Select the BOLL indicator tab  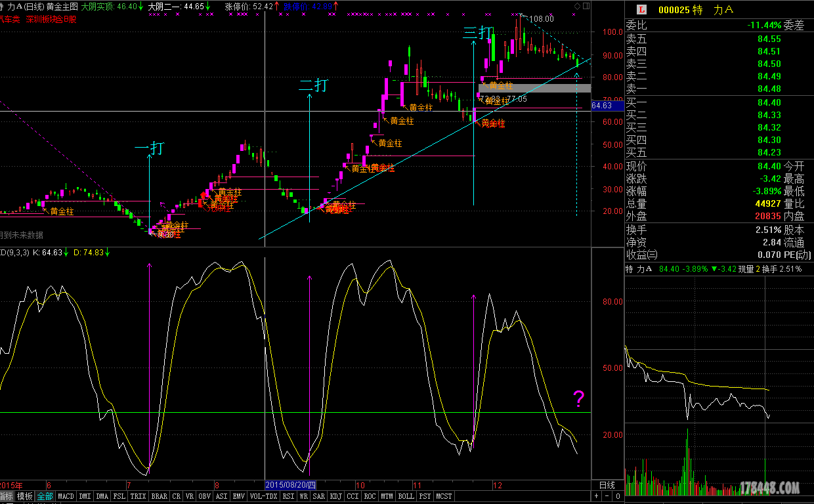406,496
